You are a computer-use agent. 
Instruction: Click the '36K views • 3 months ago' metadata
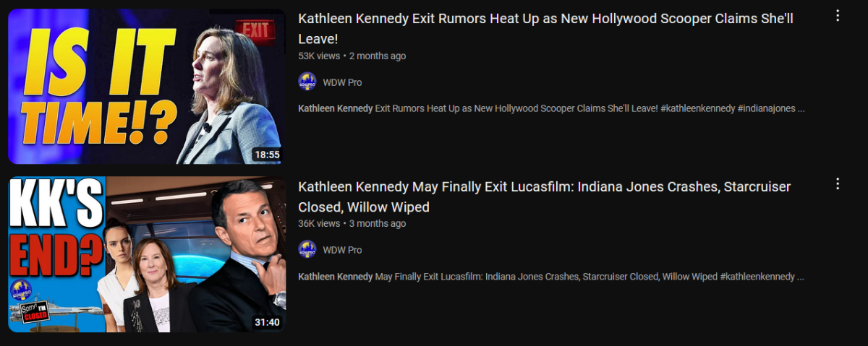(x=352, y=223)
